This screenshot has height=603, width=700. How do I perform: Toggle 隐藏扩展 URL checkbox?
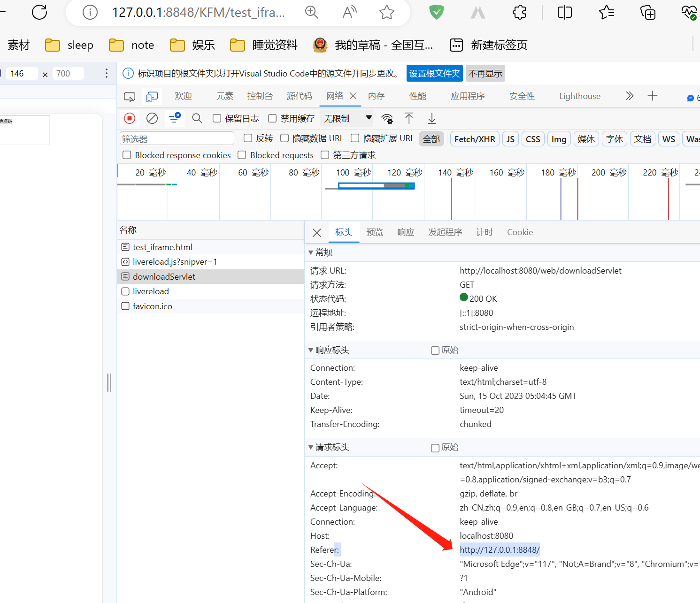pos(355,138)
